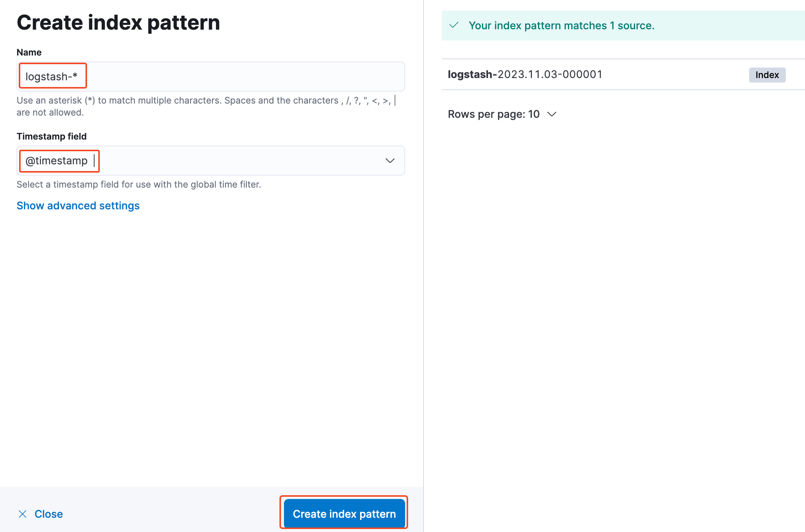The width and height of the screenshot is (805, 532).
Task: Click the X icon next to Close
Action: point(23,514)
